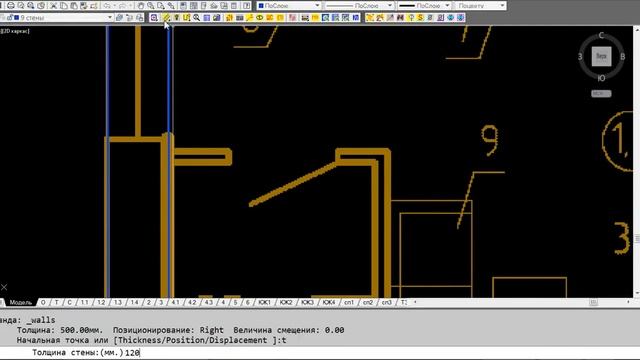Image resolution: width=640 pixels, height=360 pixels.
Task: Click the Redo arrow icon
Action: click(122, 6)
